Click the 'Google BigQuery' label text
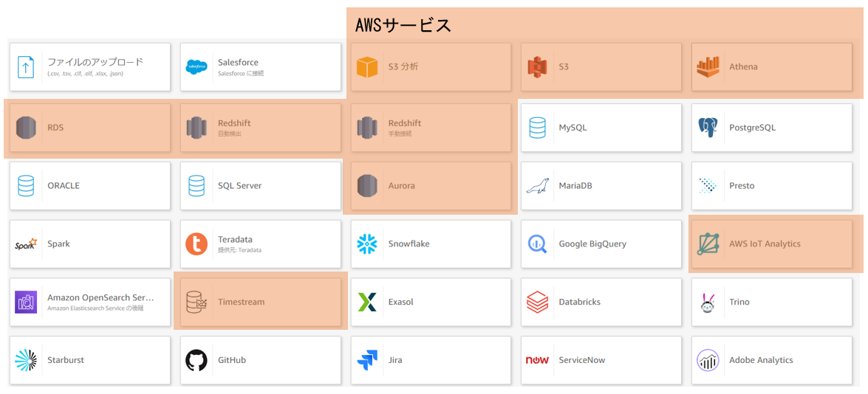 pos(591,243)
